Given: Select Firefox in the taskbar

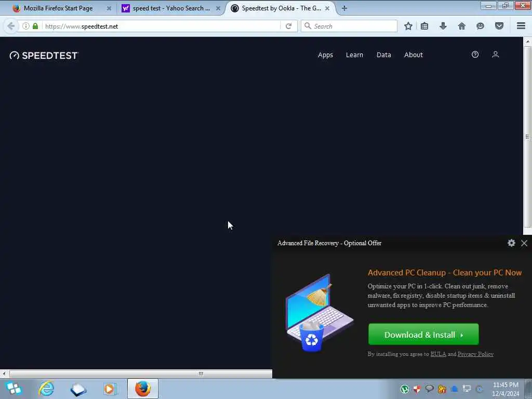Looking at the screenshot, I should (x=143, y=389).
